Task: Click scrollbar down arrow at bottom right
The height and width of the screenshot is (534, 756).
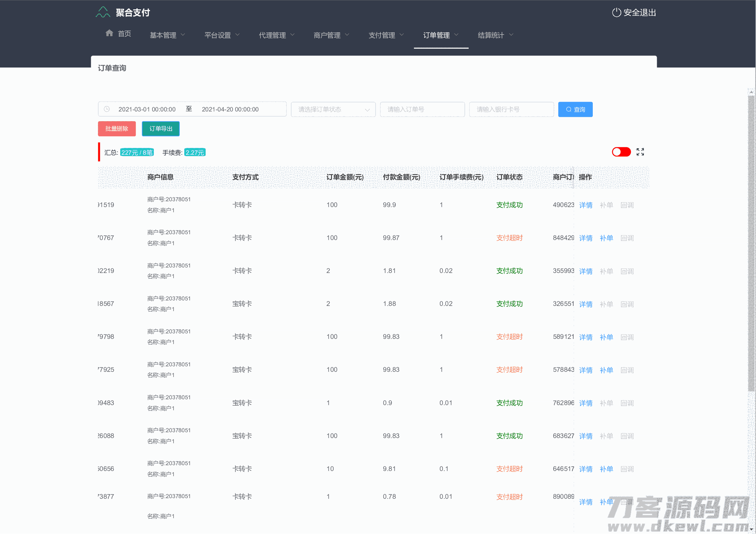Action: click(751, 529)
